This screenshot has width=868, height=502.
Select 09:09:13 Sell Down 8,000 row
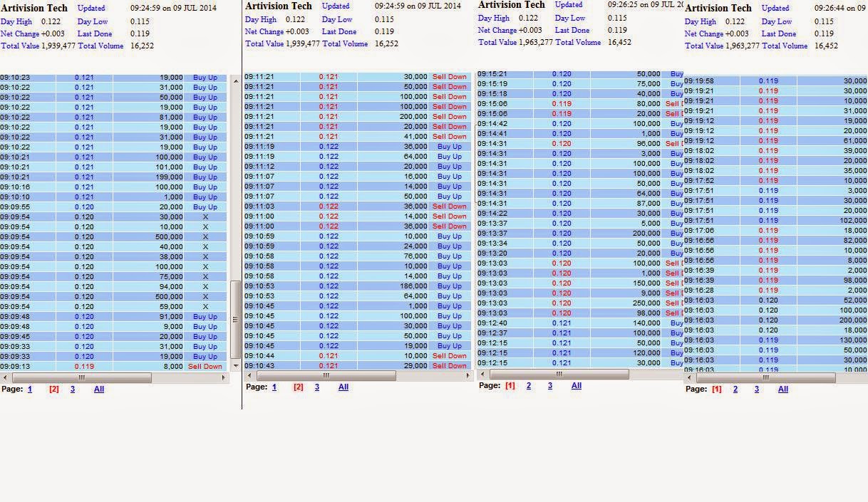click(x=113, y=367)
